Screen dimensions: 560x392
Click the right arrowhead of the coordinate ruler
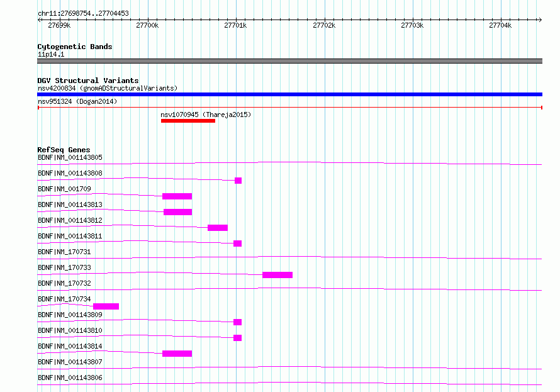(x=540, y=20)
